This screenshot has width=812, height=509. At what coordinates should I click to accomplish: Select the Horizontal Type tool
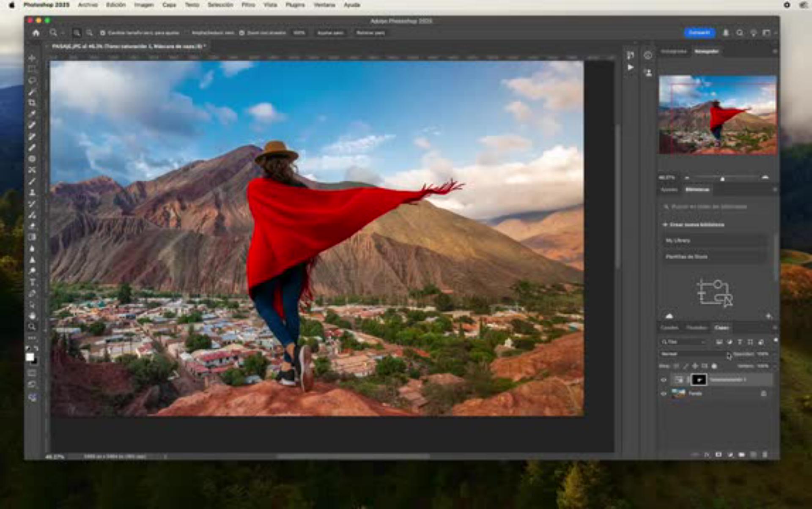(x=32, y=282)
